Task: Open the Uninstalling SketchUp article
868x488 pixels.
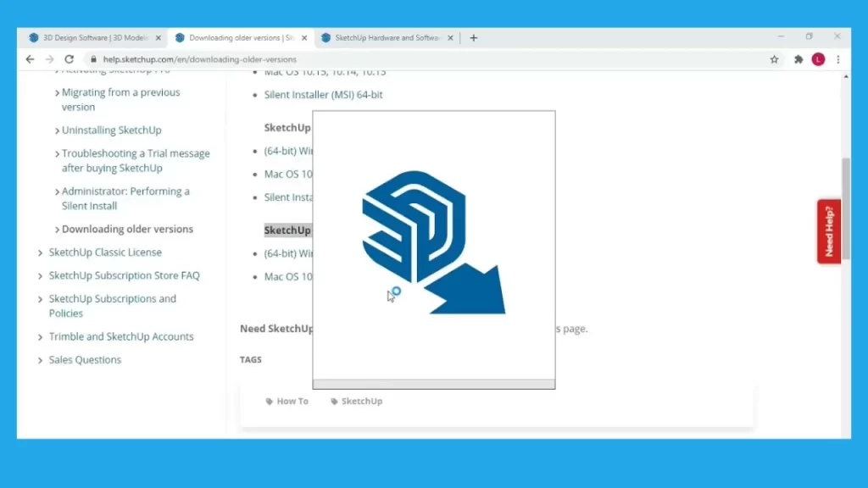Action: (112, 130)
